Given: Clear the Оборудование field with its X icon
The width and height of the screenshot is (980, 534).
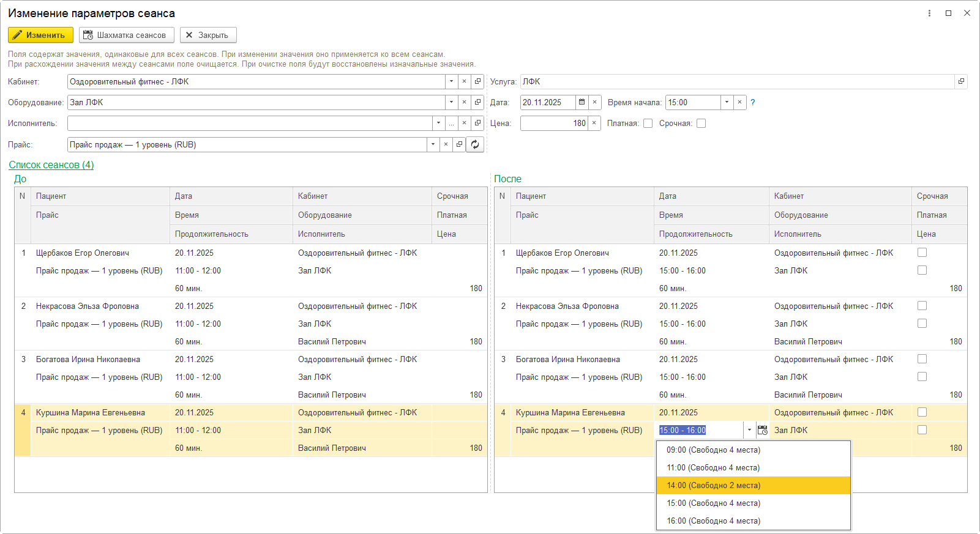Looking at the screenshot, I should tap(464, 102).
